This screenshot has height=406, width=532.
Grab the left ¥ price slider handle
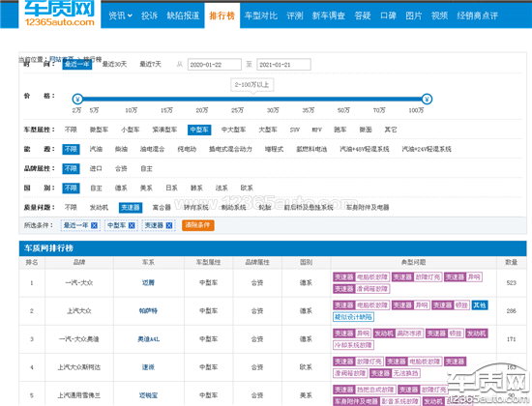(x=77, y=99)
